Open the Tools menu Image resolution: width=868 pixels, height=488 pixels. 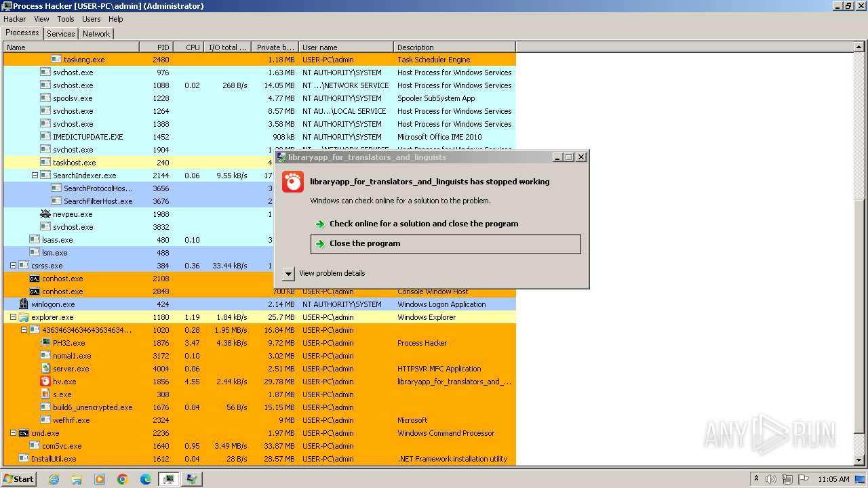coord(66,19)
